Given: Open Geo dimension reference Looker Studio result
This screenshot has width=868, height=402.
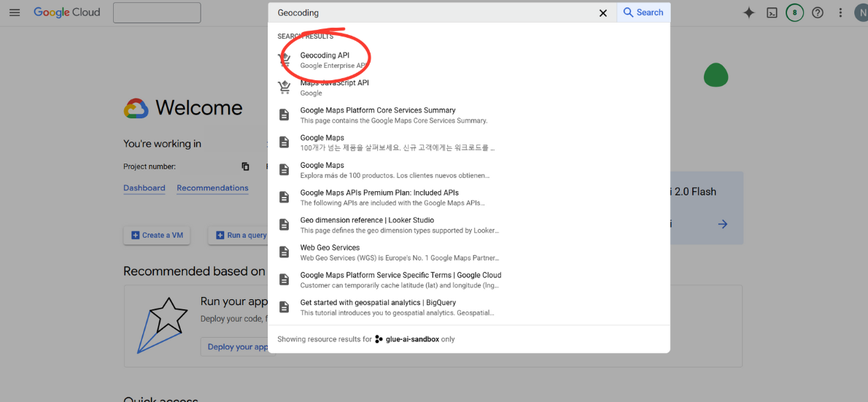Looking at the screenshot, I should pyautogui.click(x=469, y=225).
